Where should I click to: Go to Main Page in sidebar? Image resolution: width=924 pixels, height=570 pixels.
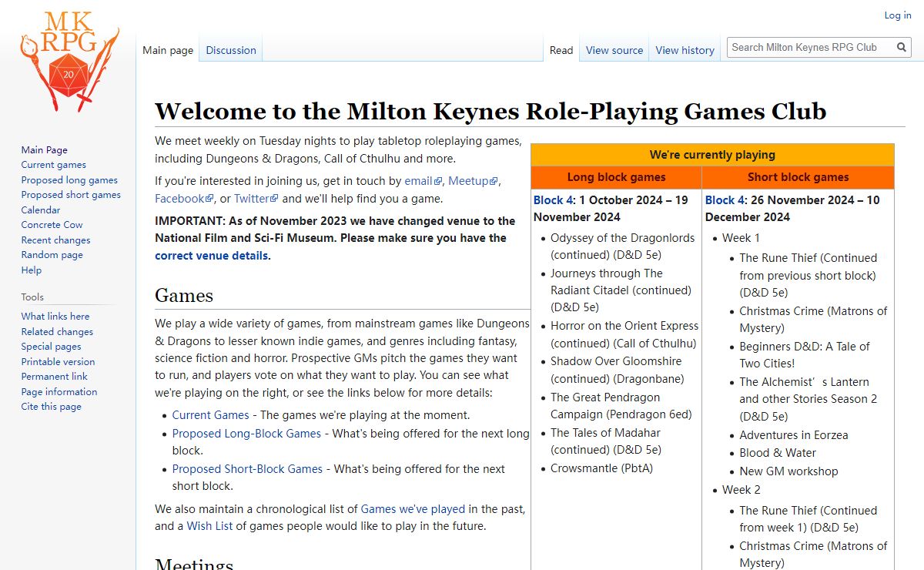click(x=45, y=150)
